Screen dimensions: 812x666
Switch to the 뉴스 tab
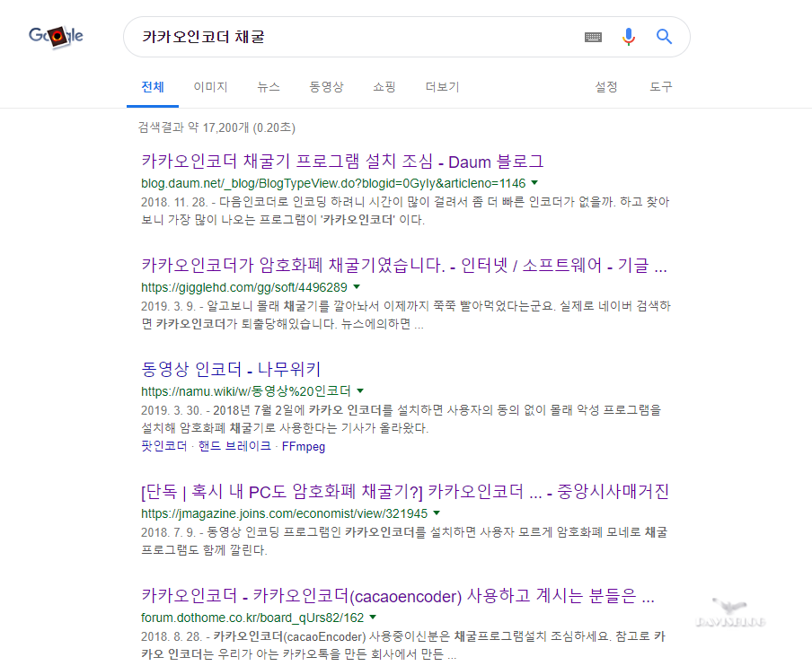[x=269, y=87]
